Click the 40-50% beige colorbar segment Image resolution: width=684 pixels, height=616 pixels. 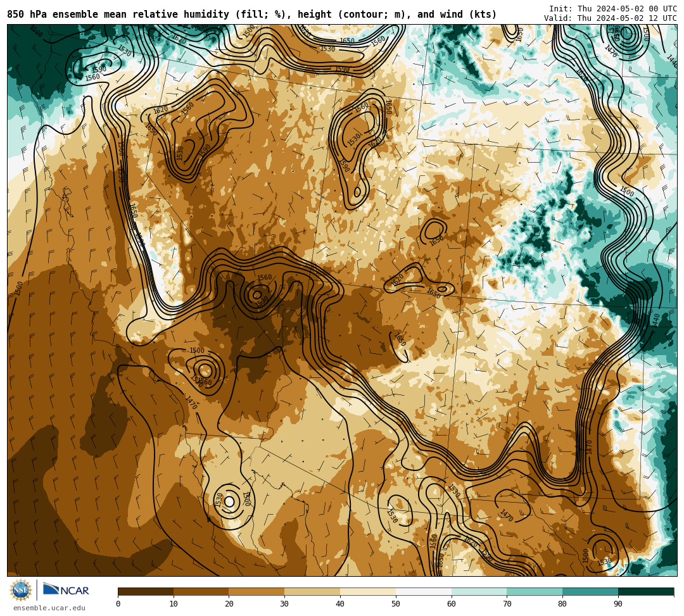[x=368, y=591]
